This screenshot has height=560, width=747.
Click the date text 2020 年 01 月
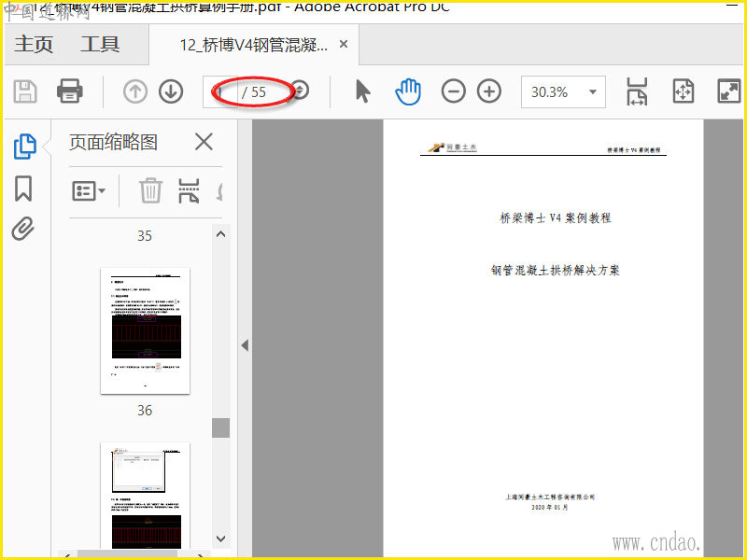pos(550,508)
